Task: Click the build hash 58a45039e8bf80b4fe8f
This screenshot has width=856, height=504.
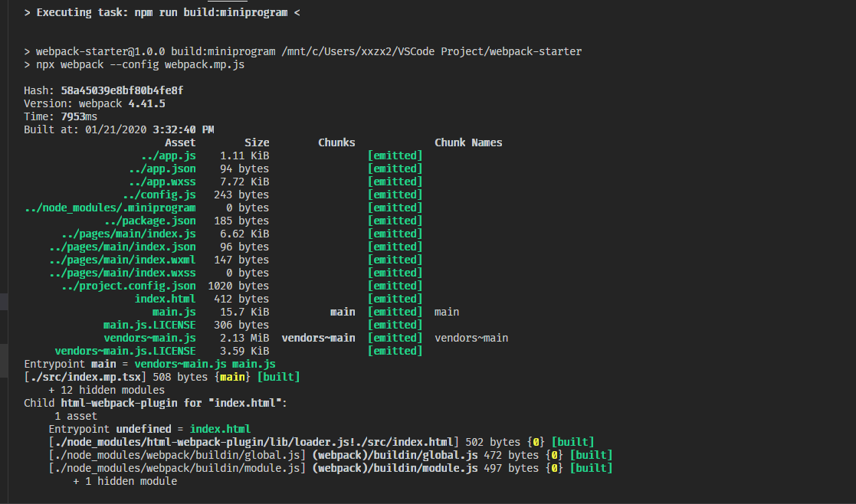Action: point(123,90)
